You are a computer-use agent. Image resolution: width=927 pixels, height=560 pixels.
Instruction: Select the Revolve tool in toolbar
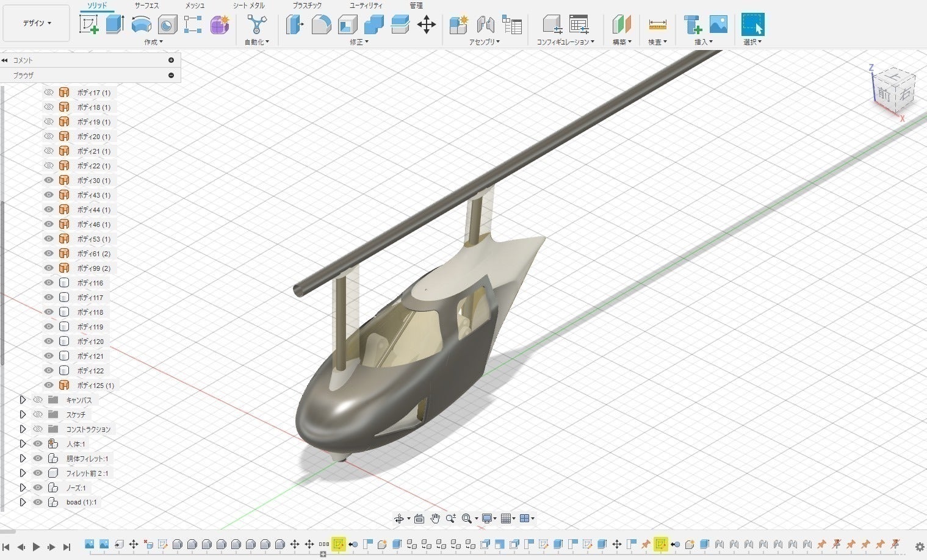pyautogui.click(x=141, y=24)
